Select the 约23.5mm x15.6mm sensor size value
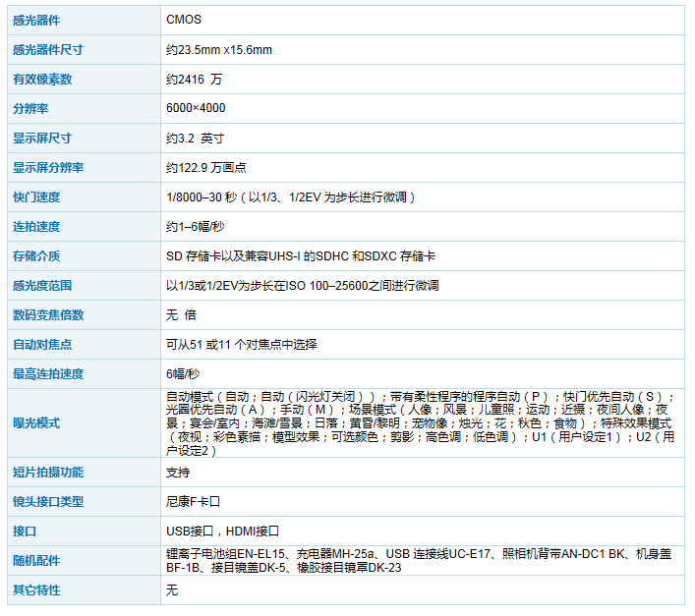The image size is (695, 616). [x=219, y=49]
